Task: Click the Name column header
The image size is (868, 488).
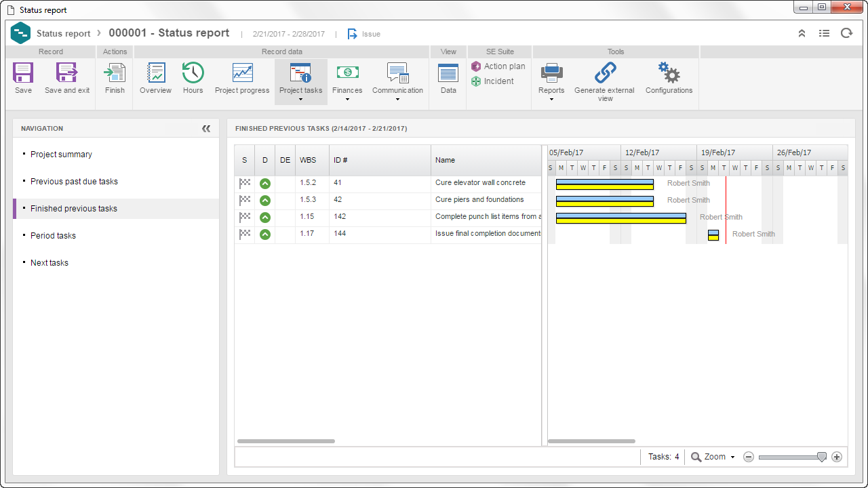Action: pyautogui.click(x=486, y=161)
